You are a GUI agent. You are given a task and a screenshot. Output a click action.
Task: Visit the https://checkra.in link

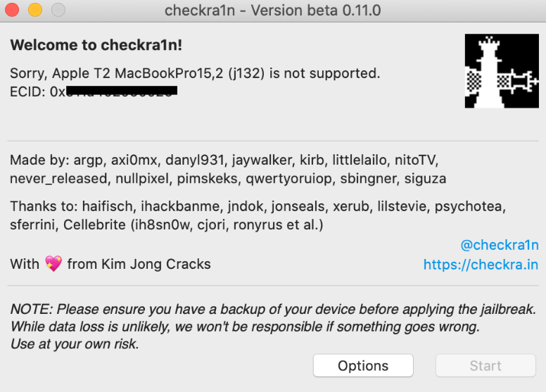[481, 265]
